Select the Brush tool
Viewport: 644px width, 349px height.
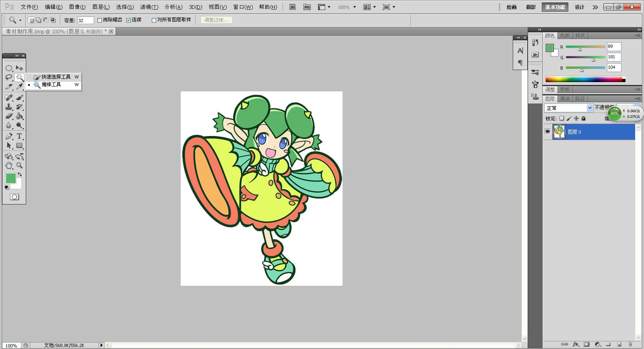tap(19, 97)
